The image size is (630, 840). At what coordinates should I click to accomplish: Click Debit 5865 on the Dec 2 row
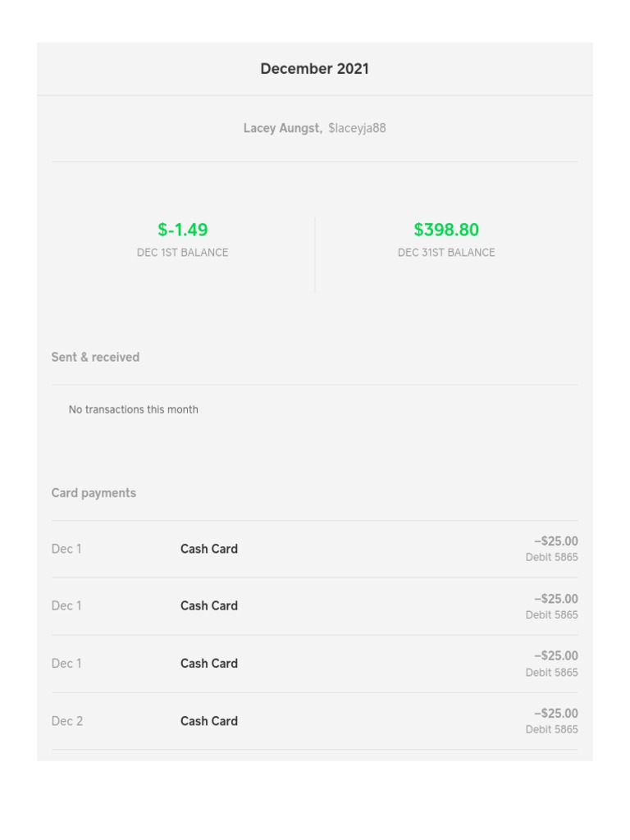tap(551, 729)
